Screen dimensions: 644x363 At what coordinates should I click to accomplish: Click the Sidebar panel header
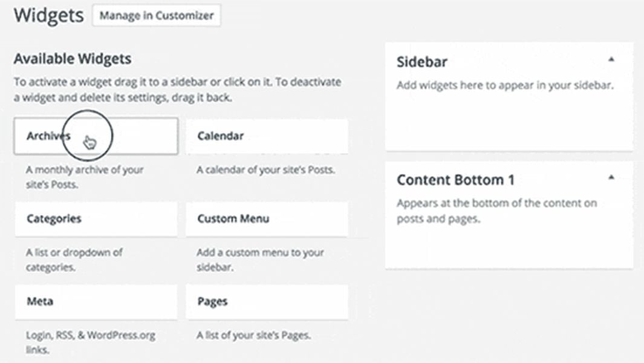click(x=421, y=62)
